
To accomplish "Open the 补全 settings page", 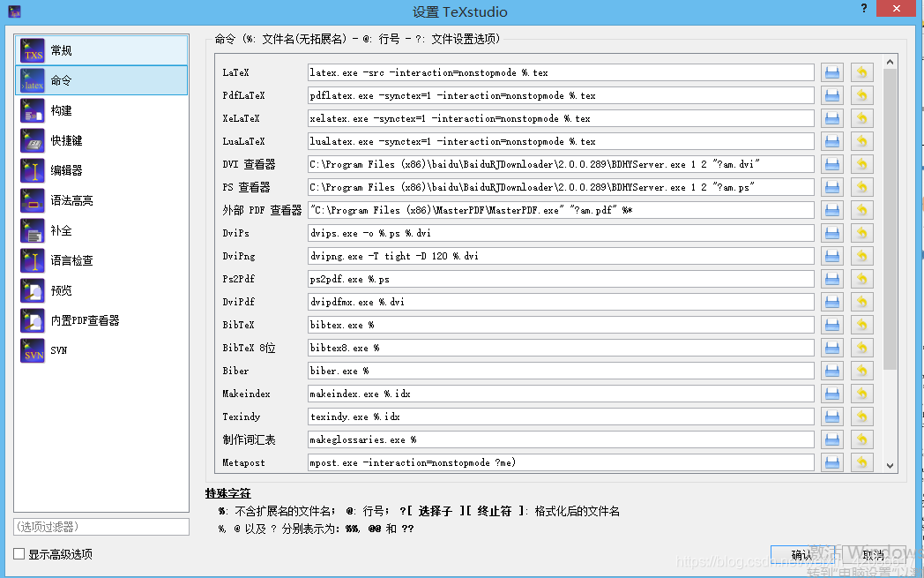I will click(101, 230).
